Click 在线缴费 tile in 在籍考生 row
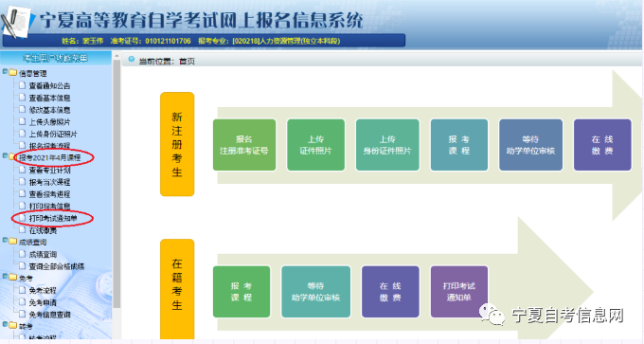Image resolution: width=644 pixels, height=344 pixels. point(390,292)
